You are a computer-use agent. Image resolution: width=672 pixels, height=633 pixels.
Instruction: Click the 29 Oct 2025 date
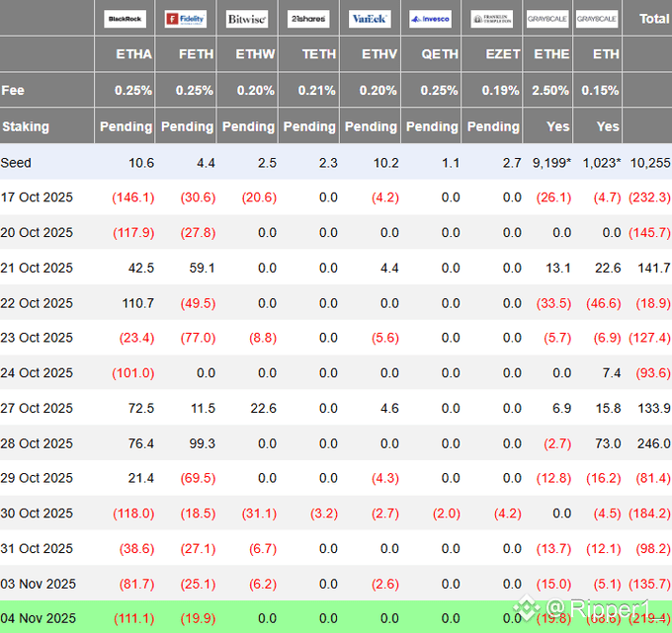[x=37, y=478]
